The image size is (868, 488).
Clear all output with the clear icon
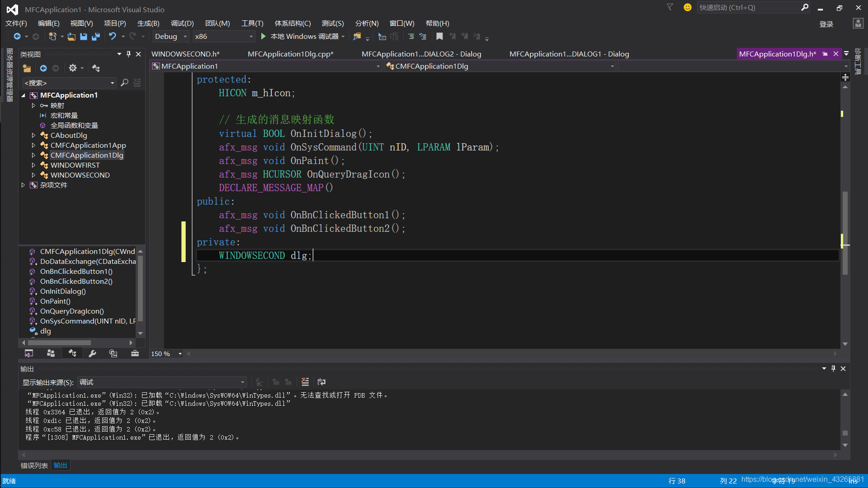[305, 382]
